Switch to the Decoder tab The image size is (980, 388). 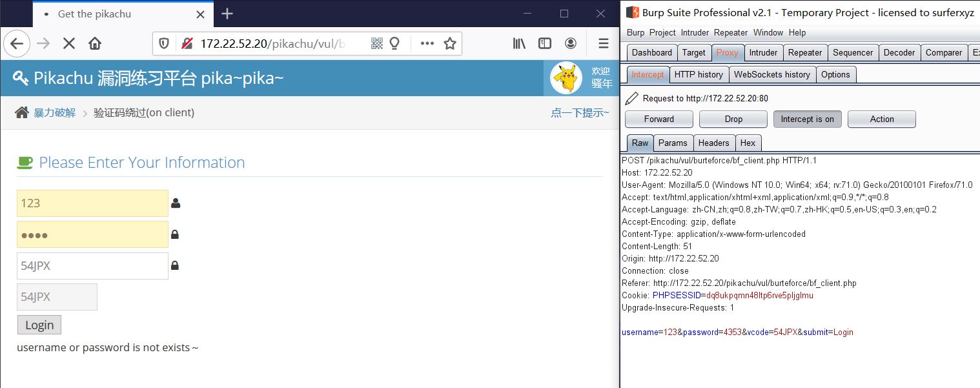pyautogui.click(x=899, y=53)
